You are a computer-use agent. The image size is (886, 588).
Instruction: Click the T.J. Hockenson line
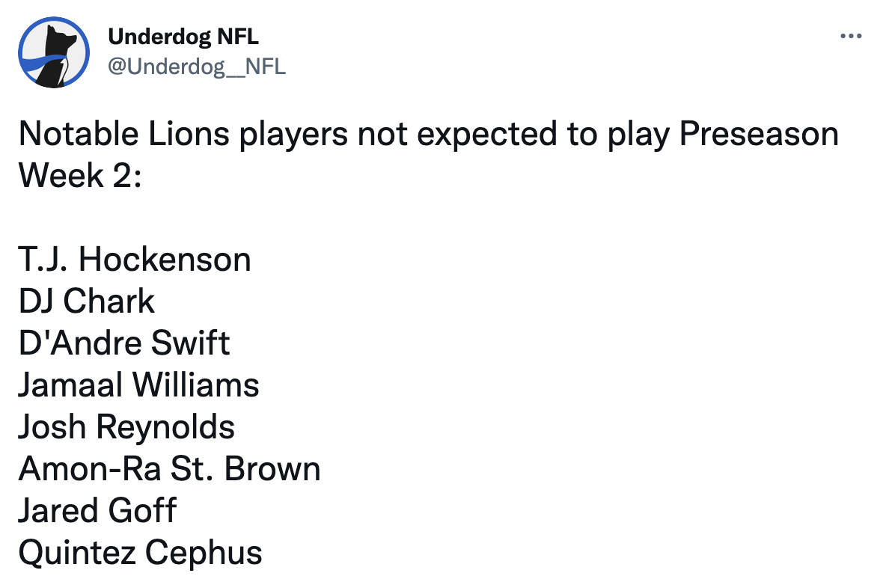135,260
